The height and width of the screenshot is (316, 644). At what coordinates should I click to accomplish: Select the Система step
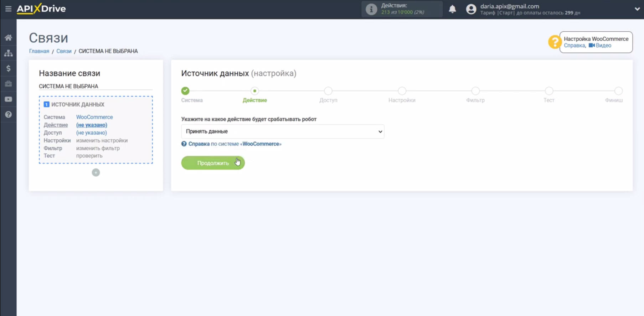click(185, 91)
